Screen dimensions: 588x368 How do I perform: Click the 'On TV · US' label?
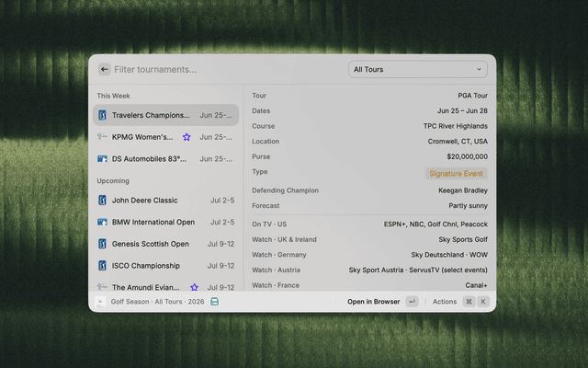pyautogui.click(x=269, y=224)
